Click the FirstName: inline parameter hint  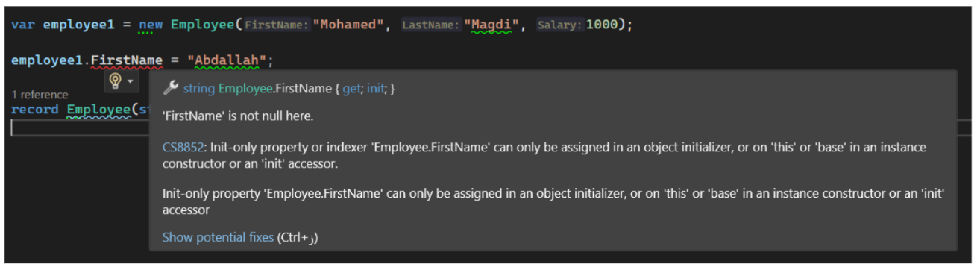point(277,25)
